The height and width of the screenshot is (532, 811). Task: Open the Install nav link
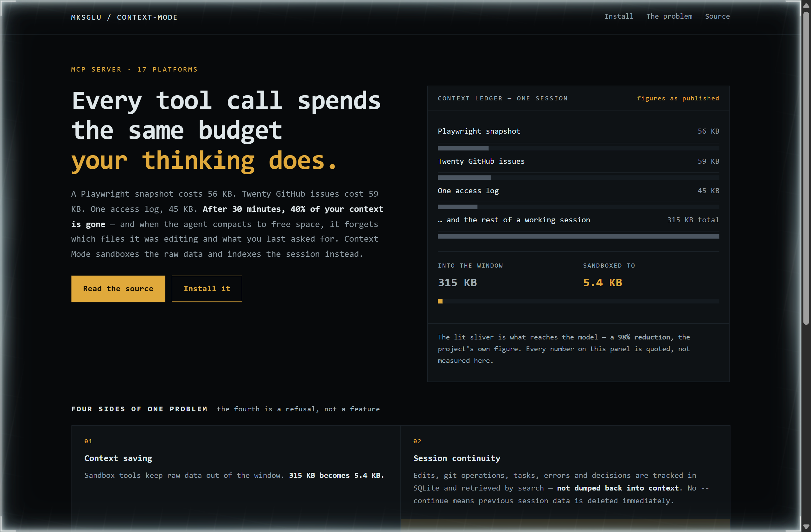(618, 16)
